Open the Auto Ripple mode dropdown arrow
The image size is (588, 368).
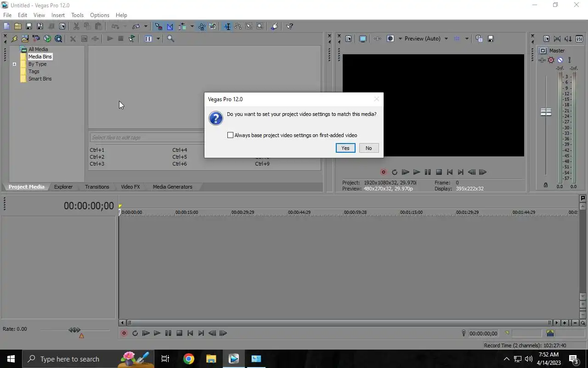point(192,26)
